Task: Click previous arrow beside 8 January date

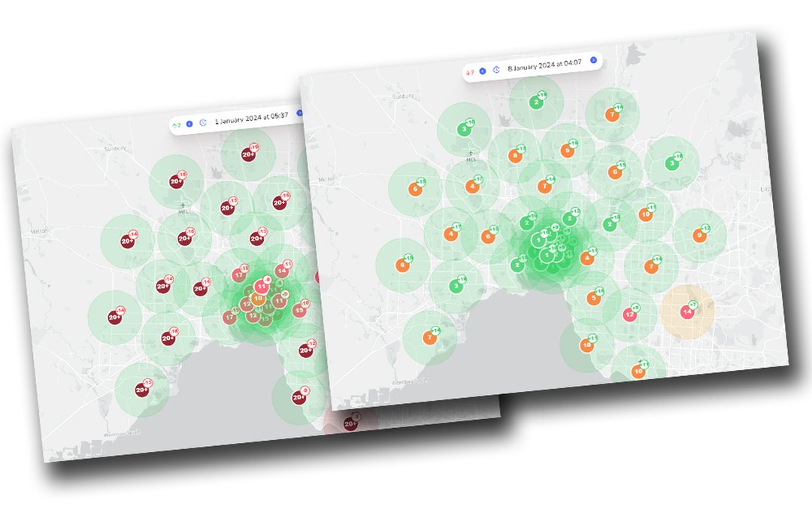Action: click(483, 71)
